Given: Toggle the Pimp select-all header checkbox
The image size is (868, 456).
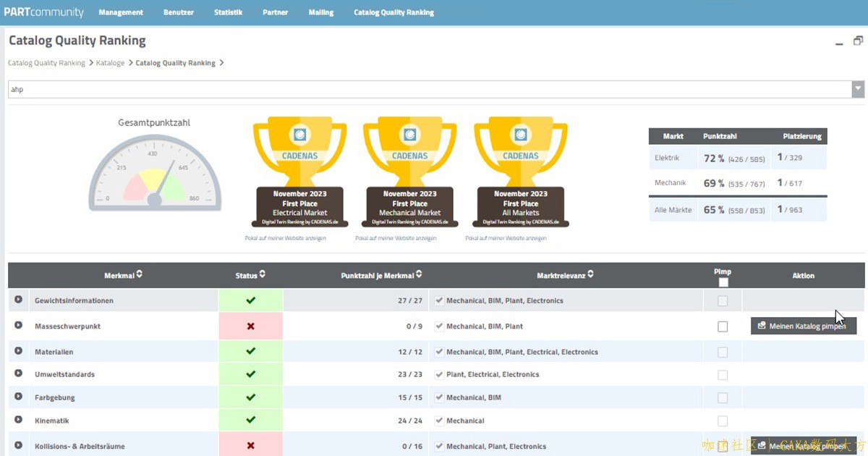Looking at the screenshot, I should pyautogui.click(x=723, y=282).
